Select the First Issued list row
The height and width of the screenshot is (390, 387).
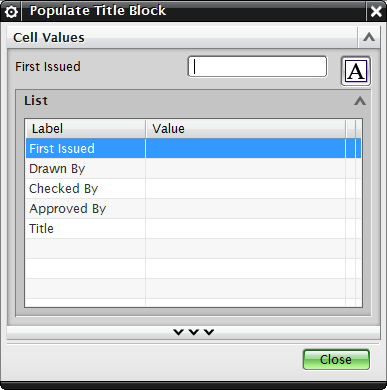tap(193, 149)
